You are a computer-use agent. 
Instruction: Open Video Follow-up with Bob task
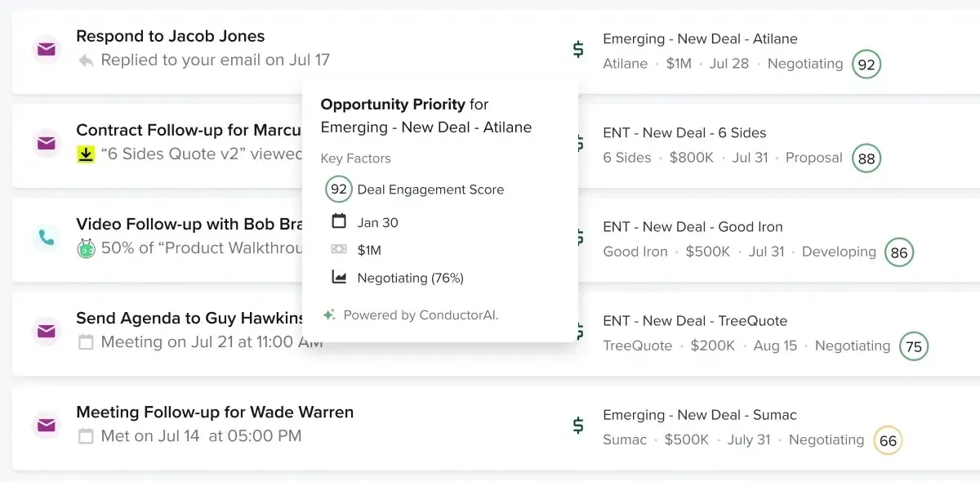tap(189, 224)
